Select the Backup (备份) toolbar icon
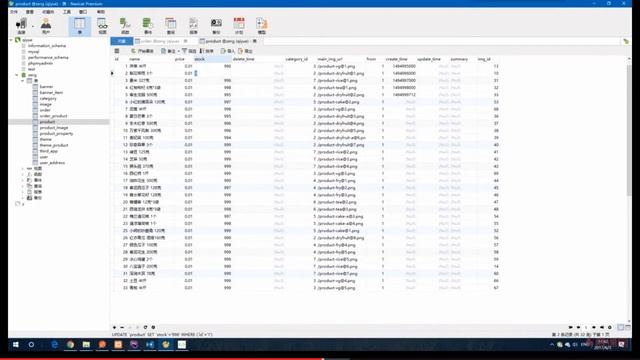The height and width of the screenshot is (360, 640). (216, 26)
